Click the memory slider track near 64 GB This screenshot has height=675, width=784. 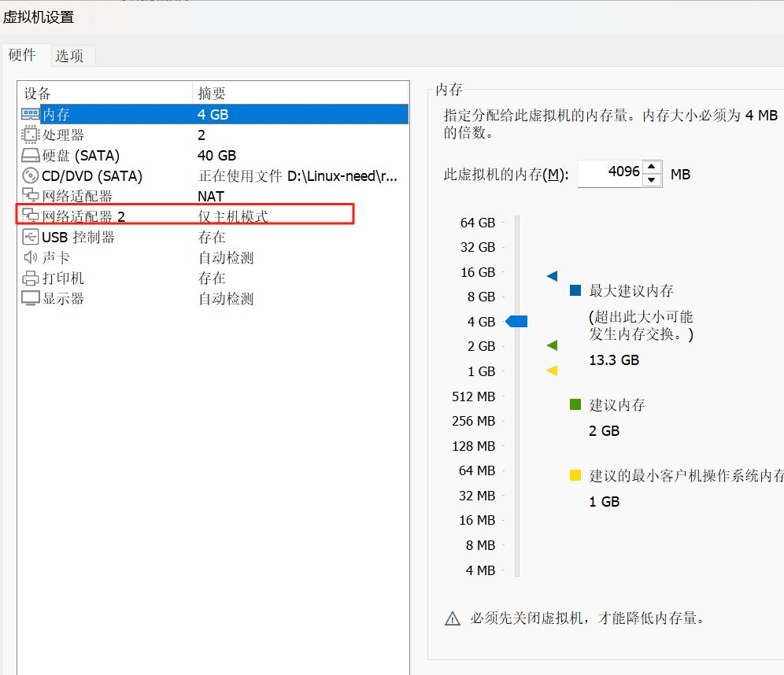click(x=517, y=223)
